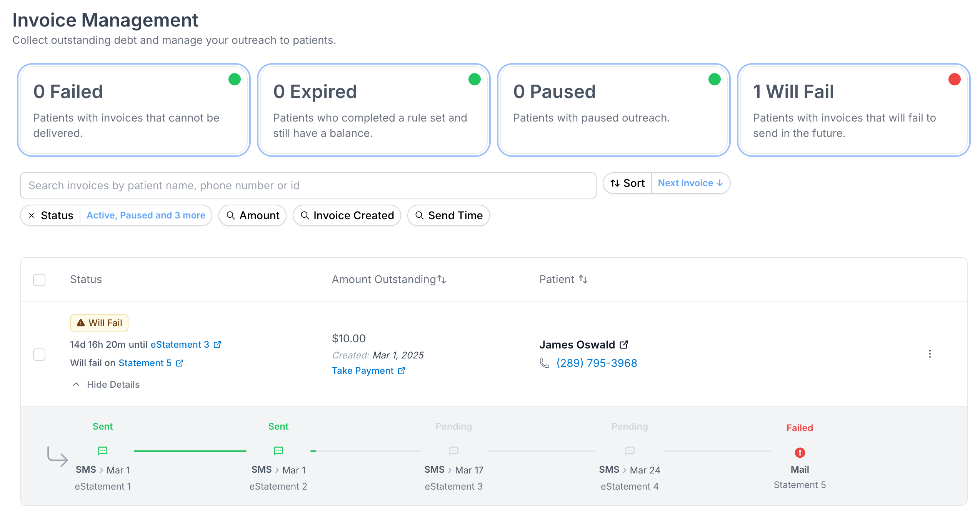Image resolution: width=980 pixels, height=510 pixels.
Task: Toggle the Amount Outstanding sort arrows
Action: click(x=442, y=280)
